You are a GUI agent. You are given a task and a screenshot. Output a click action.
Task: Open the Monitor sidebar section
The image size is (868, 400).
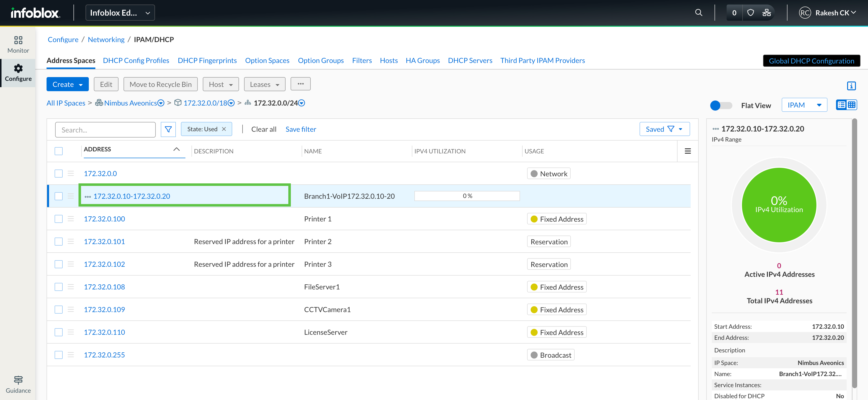pyautogui.click(x=18, y=45)
